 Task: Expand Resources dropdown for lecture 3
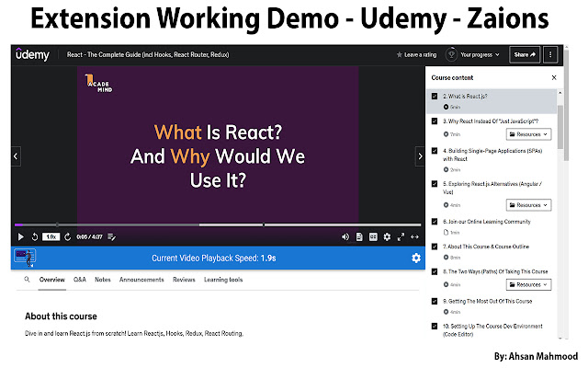(x=528, y=134)
